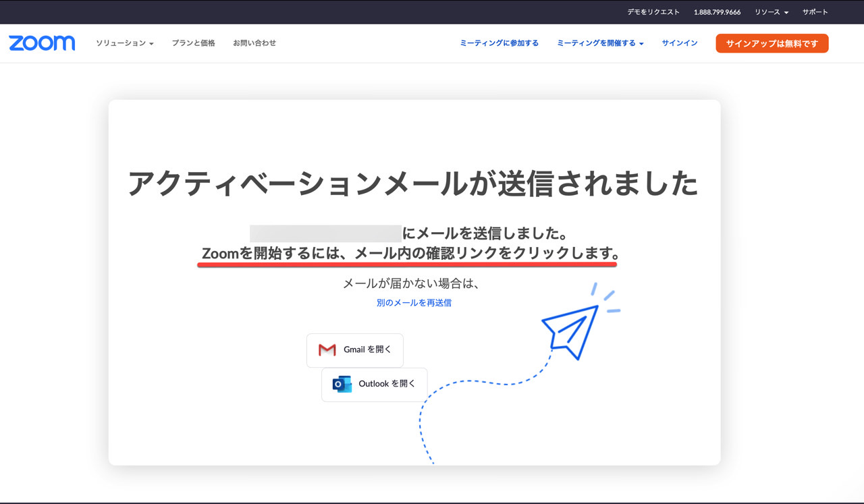Click the line Zoomを開始するには、メール内の確認リンクをクリックします。
The height and width of the screenshot is (504, 864).
[410, 254]
